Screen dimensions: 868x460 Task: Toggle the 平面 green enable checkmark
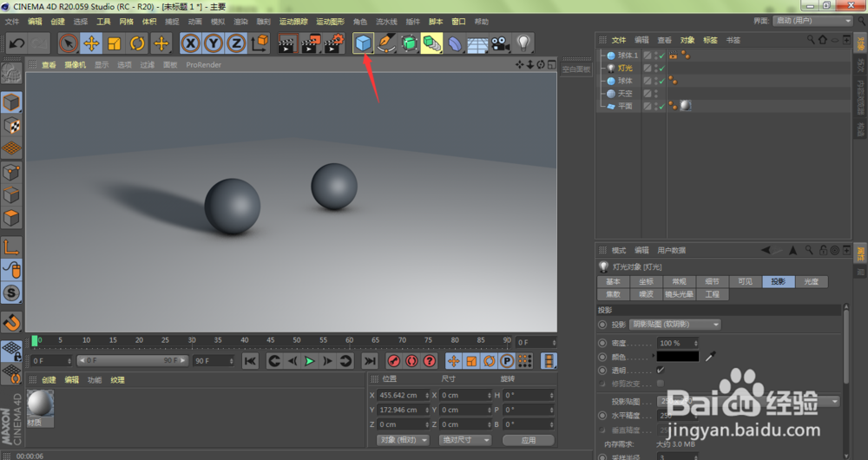tap(662, 106)
